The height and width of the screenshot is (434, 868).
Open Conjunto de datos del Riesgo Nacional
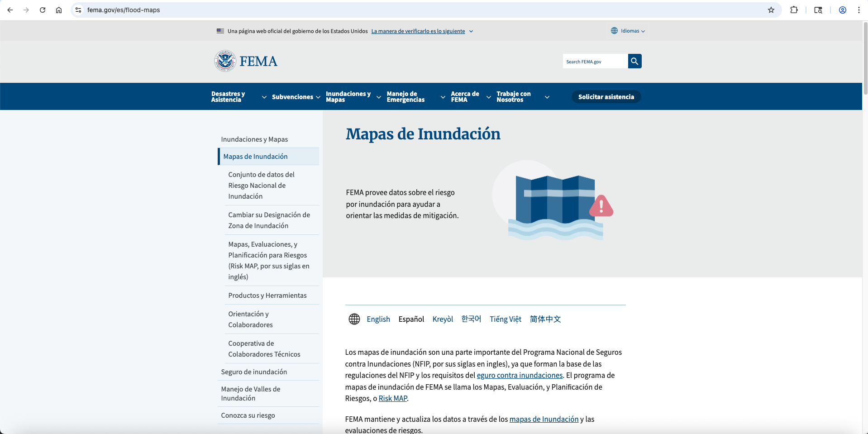click(272, 186)
